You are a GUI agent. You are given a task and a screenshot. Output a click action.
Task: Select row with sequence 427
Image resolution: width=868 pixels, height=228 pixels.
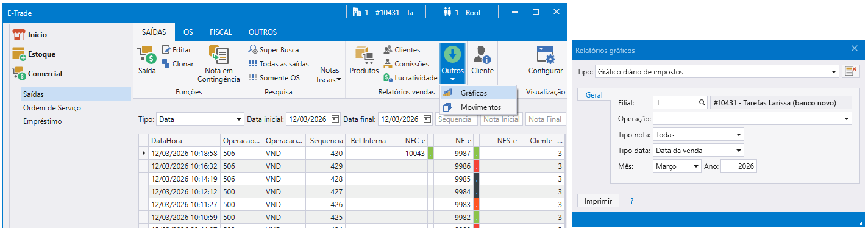click(352, 191)
